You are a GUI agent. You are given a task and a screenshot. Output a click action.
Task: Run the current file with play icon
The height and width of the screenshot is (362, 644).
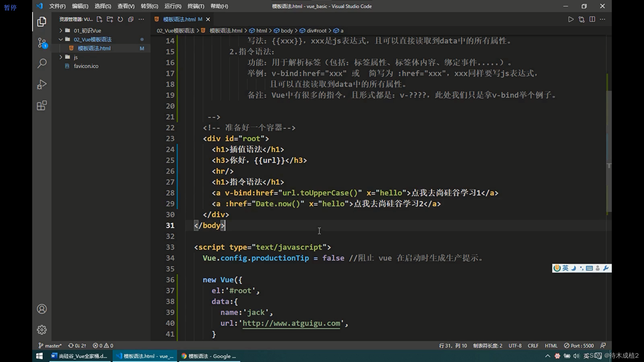pyautogui.click(x=571, y=19)
